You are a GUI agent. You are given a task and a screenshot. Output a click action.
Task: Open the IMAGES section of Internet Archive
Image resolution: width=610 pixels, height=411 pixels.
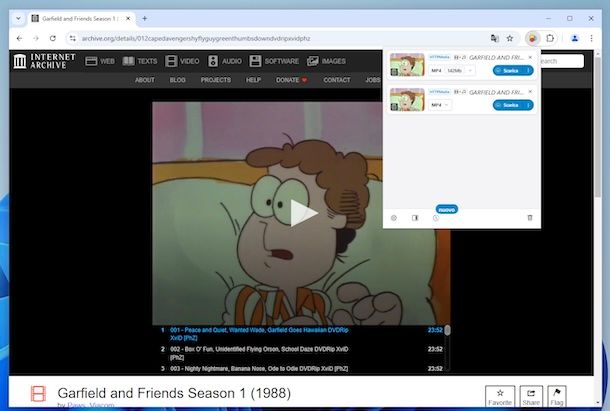326,61
